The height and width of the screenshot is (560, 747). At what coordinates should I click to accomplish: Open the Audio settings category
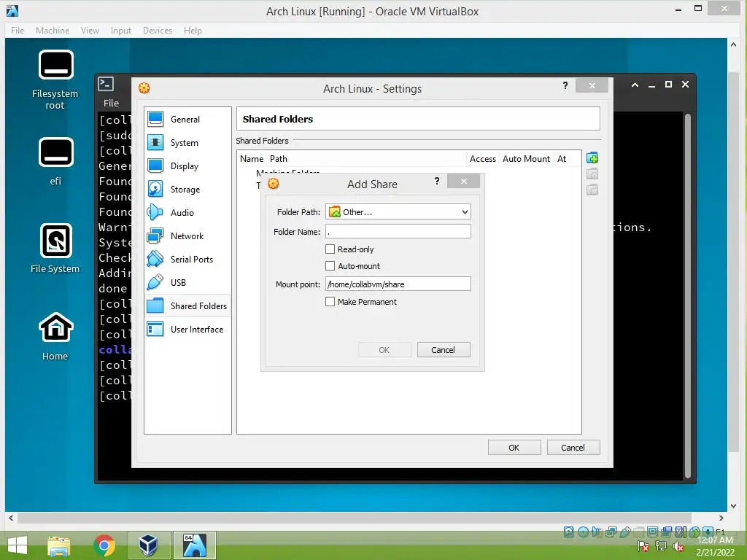tap(187, 213)
